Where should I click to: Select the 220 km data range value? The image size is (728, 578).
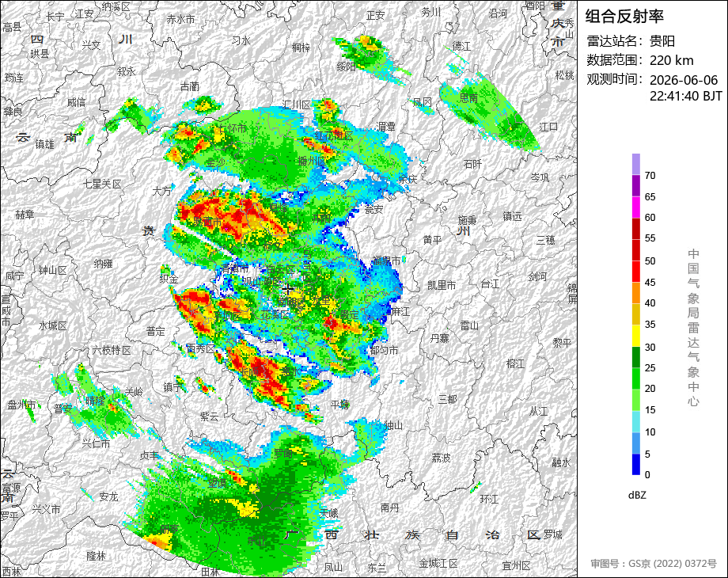(671, 60)
